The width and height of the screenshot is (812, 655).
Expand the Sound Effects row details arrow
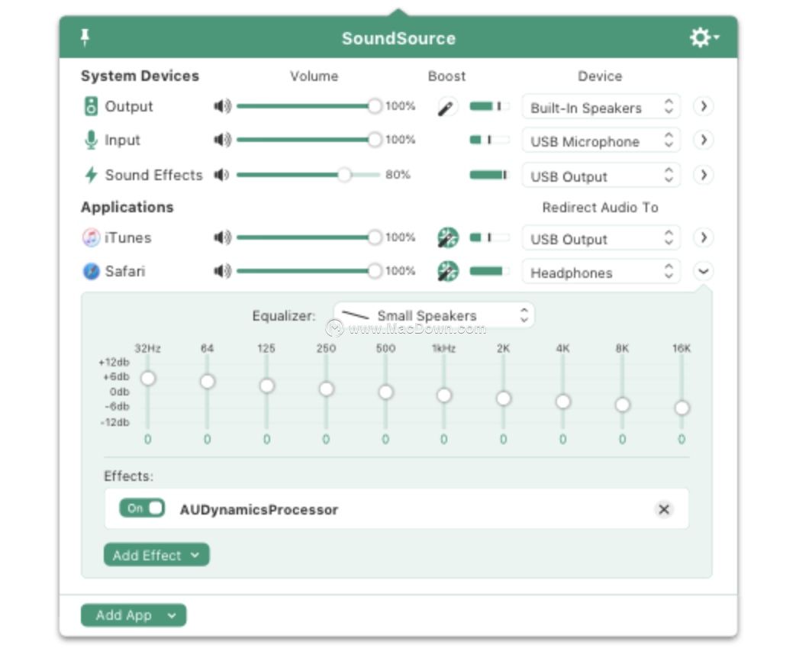click(704, 175)
